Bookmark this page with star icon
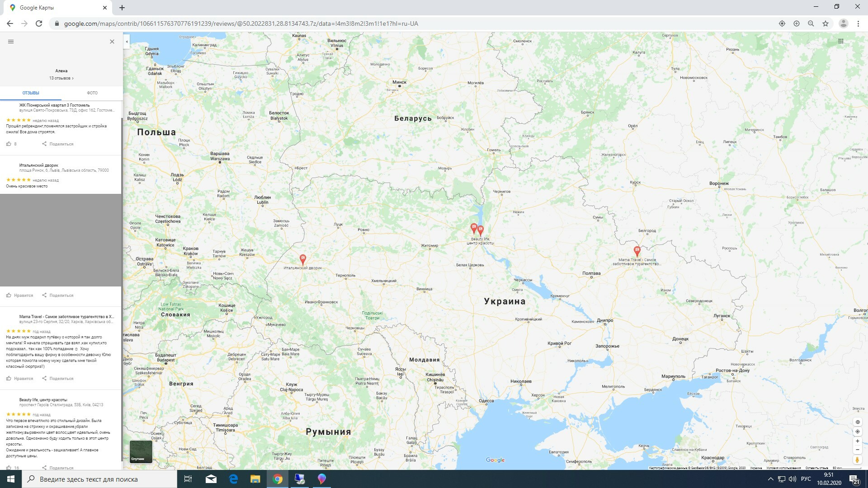 point(826,23)
